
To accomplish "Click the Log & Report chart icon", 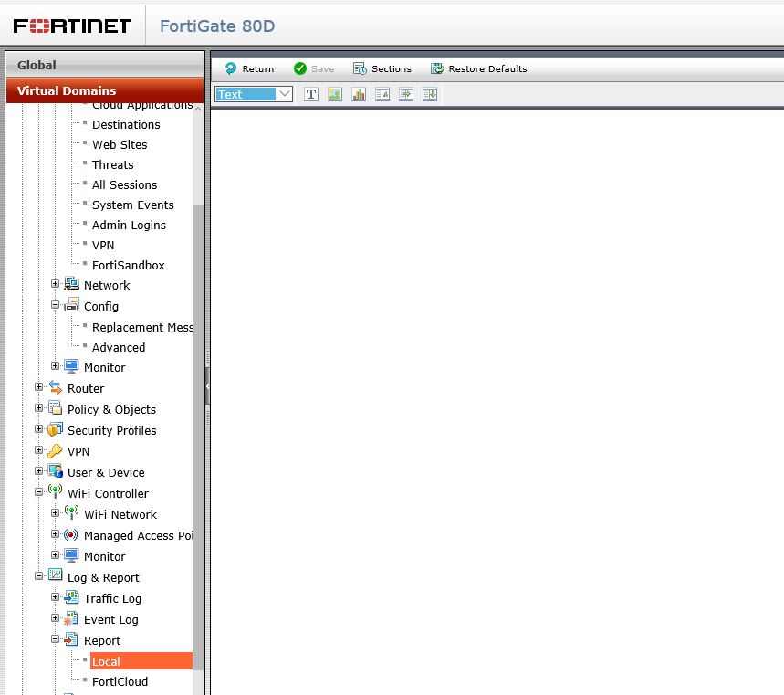I will [55, 575].
